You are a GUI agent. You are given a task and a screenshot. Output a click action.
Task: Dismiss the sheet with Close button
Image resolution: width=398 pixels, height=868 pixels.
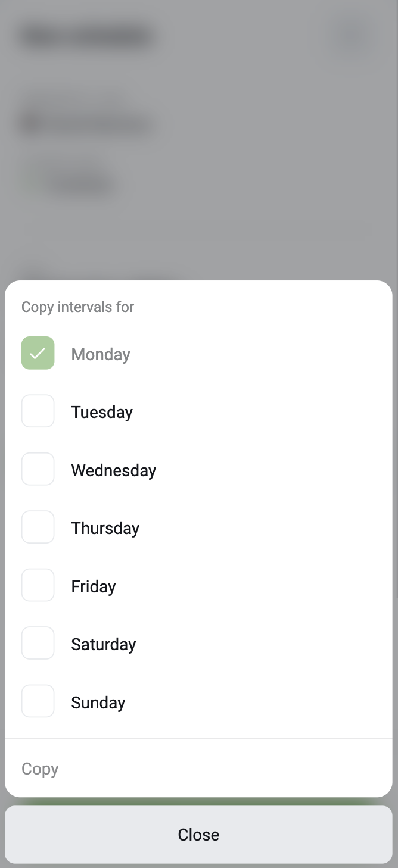coord(198,835)
